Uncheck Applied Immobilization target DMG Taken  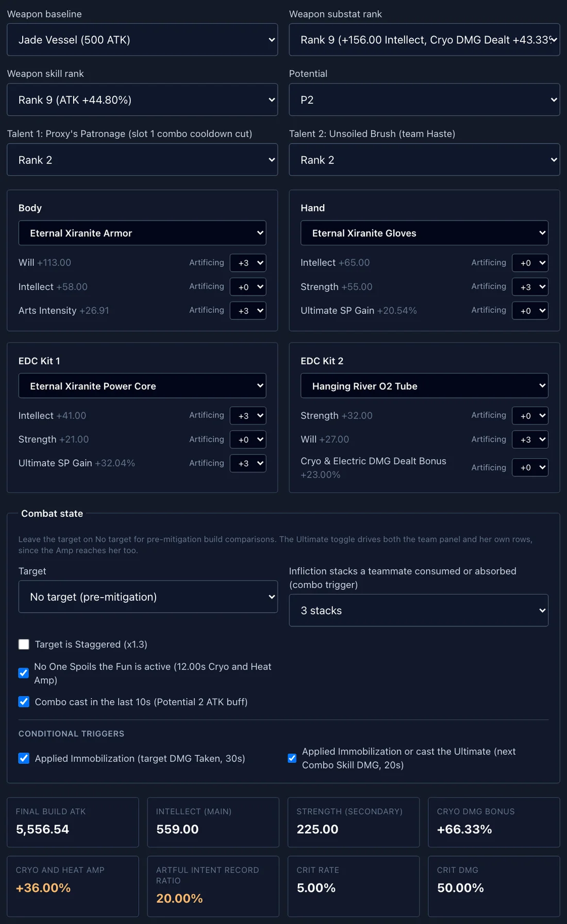(24, 758)
